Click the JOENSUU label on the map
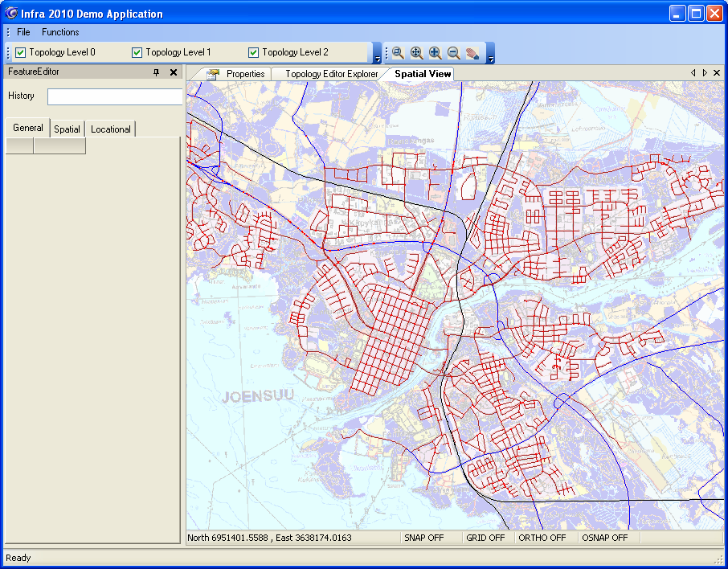728x569 pixels. [x=258, y=396]
